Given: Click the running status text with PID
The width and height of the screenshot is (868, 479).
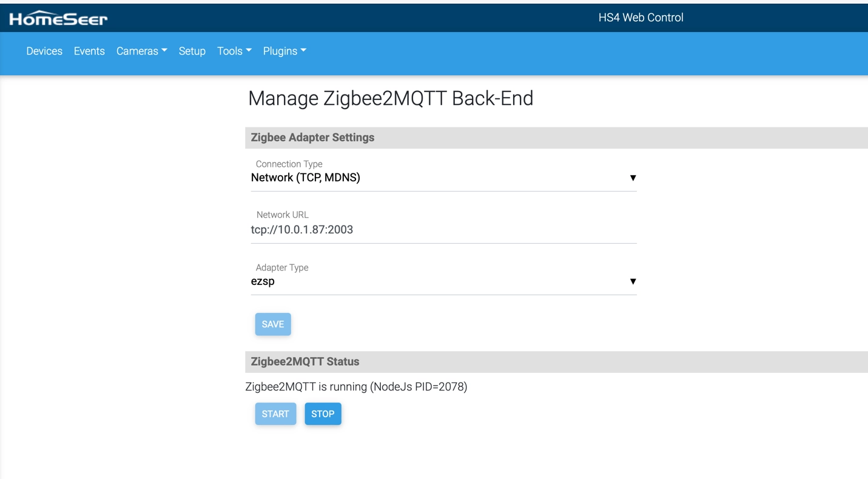Looking at the screenshot, I should (x=356, y=387).
